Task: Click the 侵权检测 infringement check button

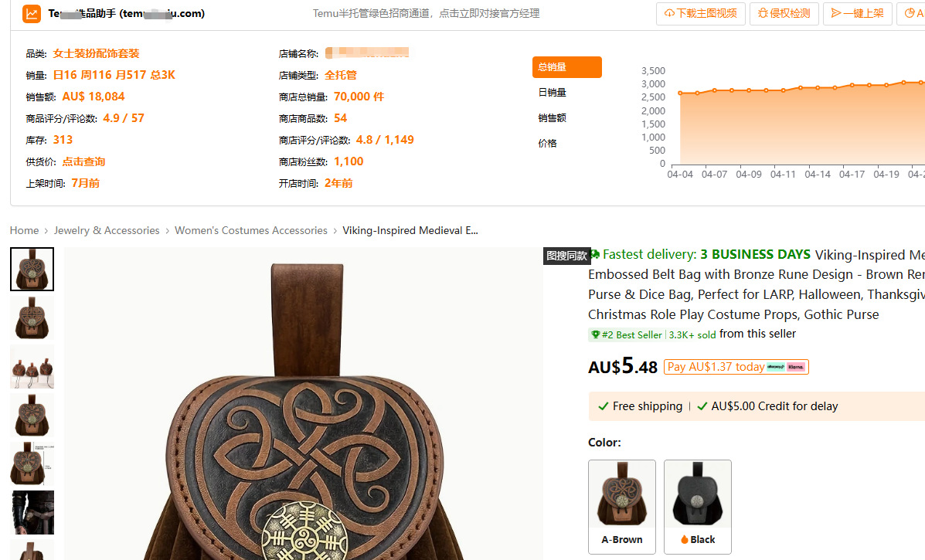Action: pyautogui.click(x=784, y=14)
